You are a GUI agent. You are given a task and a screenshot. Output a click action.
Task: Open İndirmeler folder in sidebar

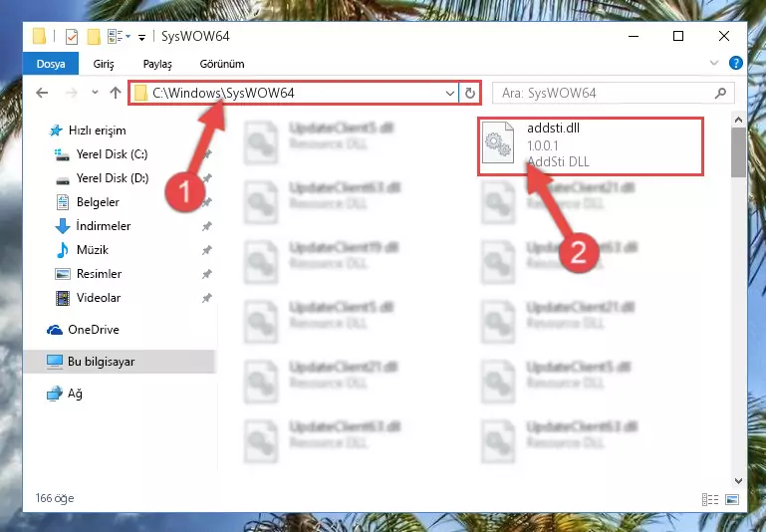pos(93,226)
